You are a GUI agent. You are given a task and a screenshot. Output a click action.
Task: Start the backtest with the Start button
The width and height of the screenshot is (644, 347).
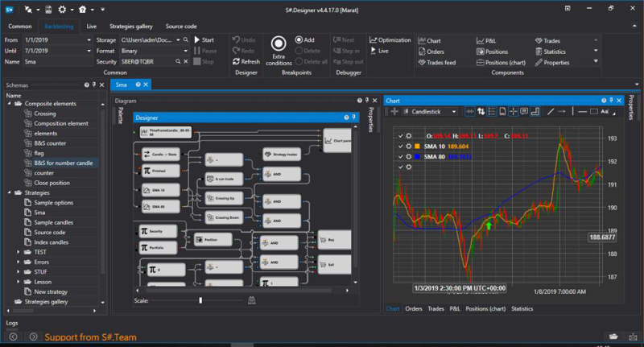coord(204,39)
